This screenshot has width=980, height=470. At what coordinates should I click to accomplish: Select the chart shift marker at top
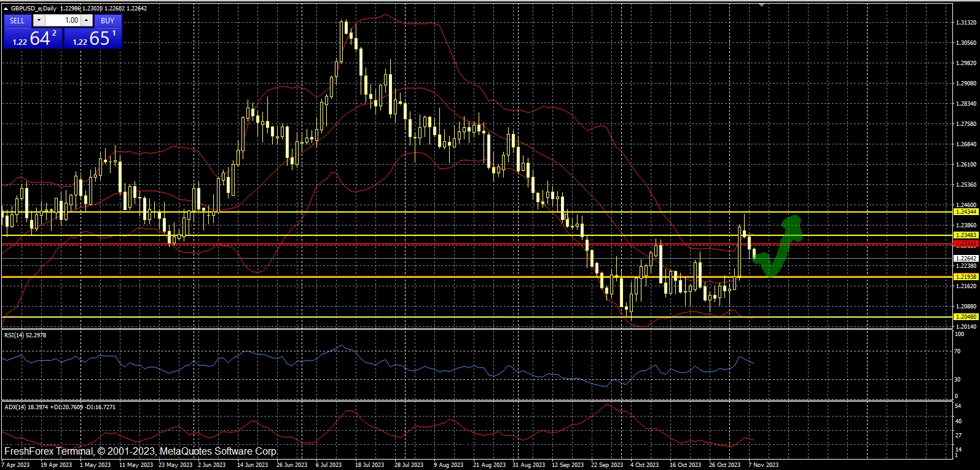762,5
